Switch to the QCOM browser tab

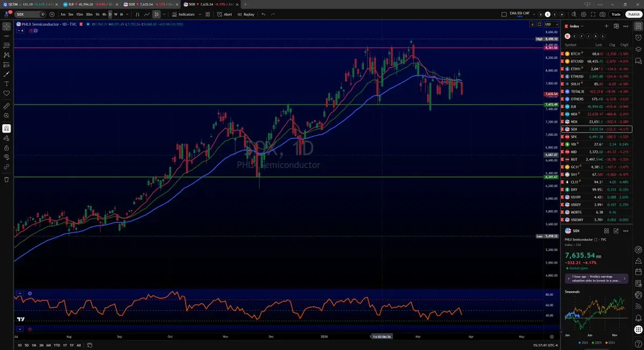[x=30, y=4]
